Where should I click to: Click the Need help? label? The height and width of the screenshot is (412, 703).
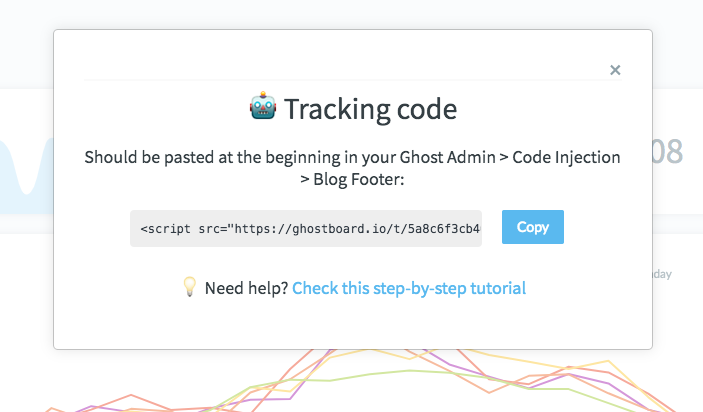[246, 288]
